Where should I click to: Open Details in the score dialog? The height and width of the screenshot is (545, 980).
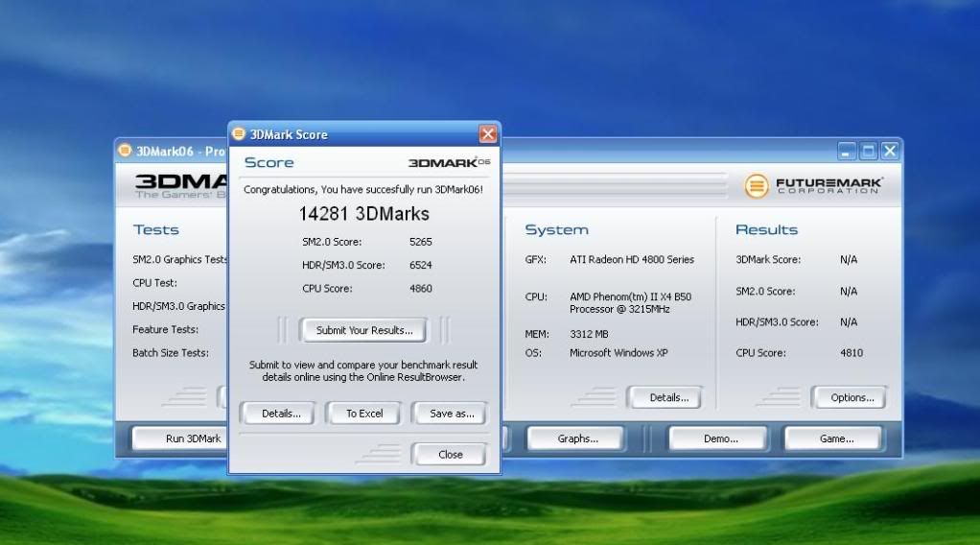pos(281,414)
